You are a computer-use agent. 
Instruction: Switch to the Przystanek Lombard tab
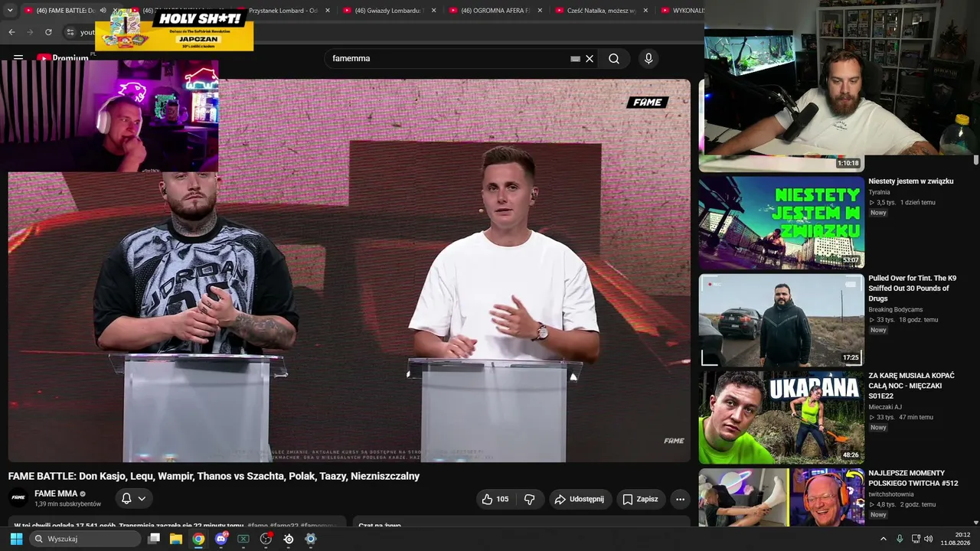click(x=283, y=11)
